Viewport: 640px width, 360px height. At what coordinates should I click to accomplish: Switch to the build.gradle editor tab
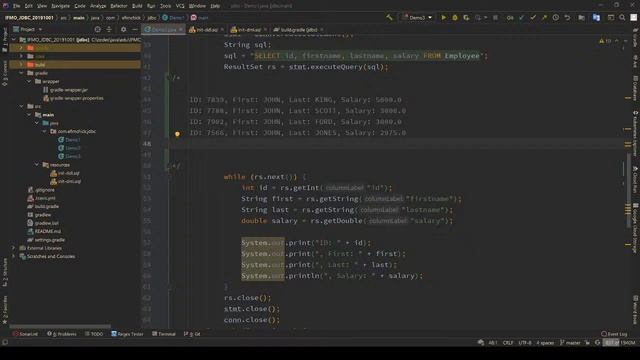298,29
